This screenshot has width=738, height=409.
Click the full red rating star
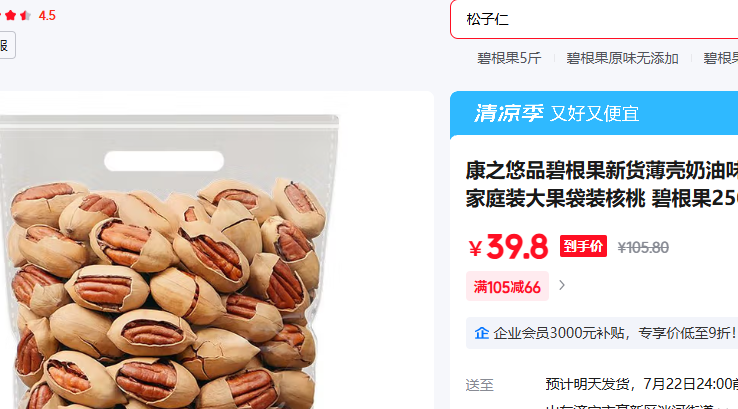pyautogui.click(x=10, y=15)
